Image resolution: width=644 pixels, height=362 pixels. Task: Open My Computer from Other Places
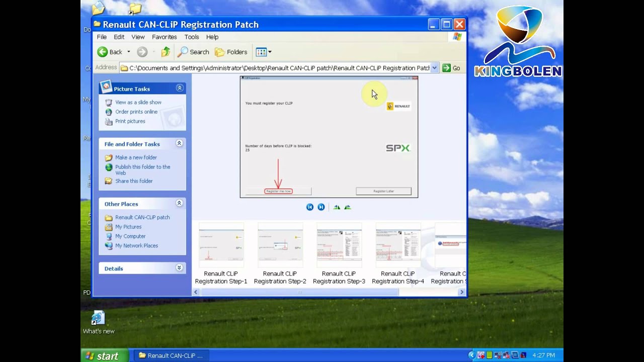click(x=130, y=236)
